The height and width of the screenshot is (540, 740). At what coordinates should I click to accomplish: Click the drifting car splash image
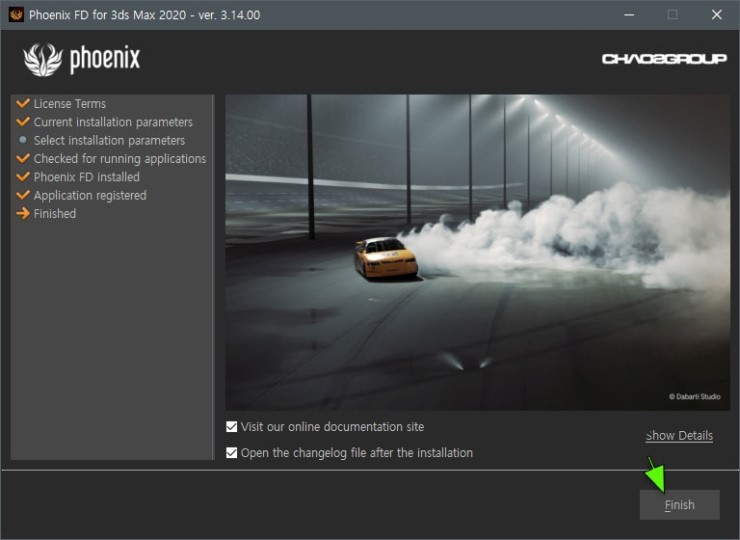click(x=478, y=252)
